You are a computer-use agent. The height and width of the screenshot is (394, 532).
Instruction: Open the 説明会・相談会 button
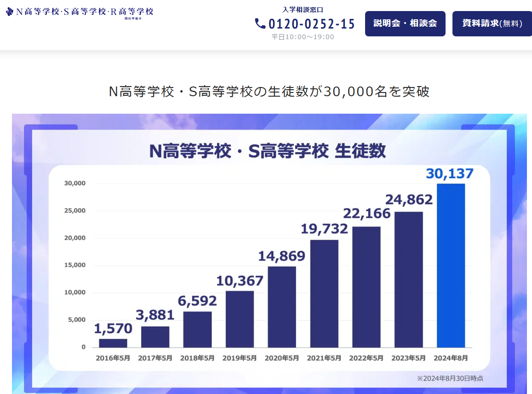[405, 23]
